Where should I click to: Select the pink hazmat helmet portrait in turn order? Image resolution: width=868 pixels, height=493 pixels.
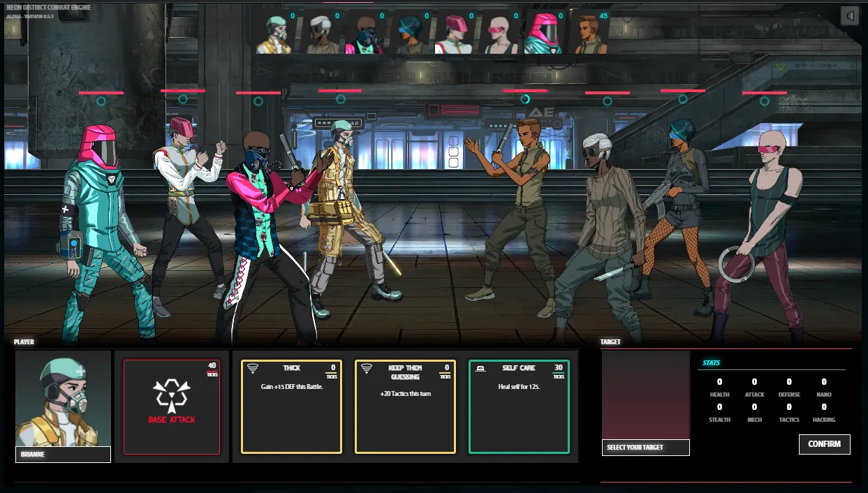[543, 34]
